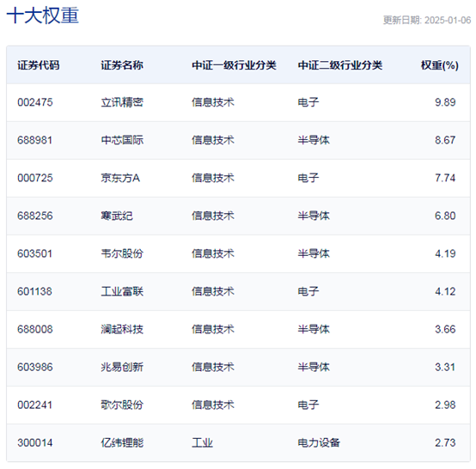Screen dimensions: 476x469
Task: Select the 中证一级行业分类 column header
Action: click(234, 65)
